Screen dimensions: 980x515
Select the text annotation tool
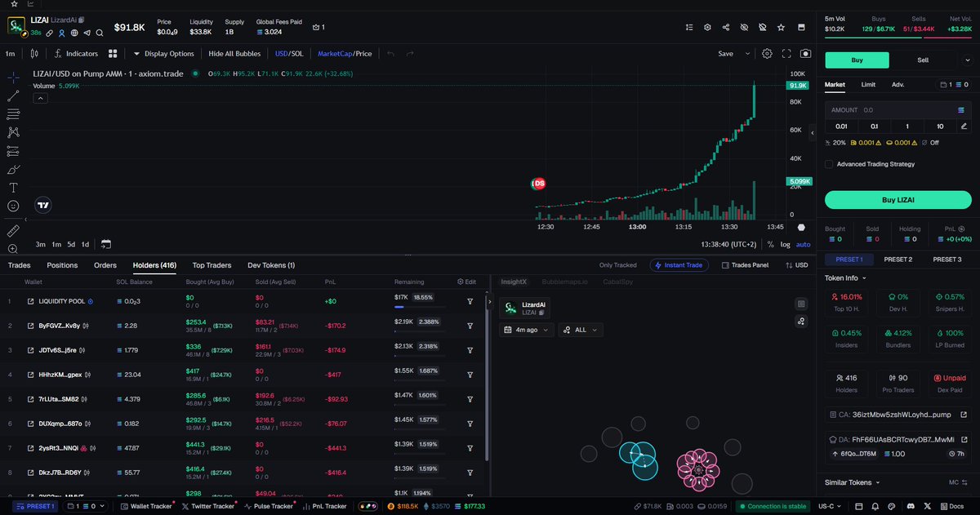point(14,188)
